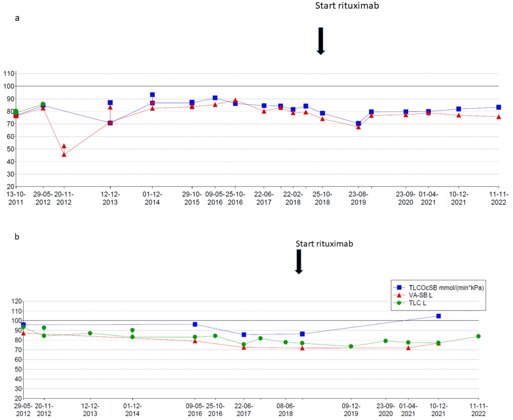Screen dimensions: 513x420
Task: Click black arrow in chart a
Action: coord(321,41)
